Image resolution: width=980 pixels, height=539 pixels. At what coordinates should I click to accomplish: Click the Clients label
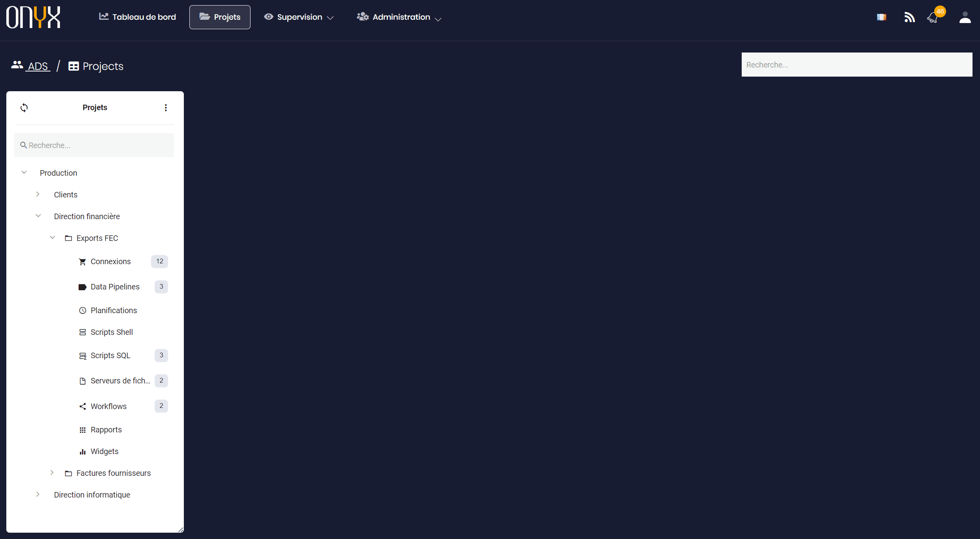[65, 195]
